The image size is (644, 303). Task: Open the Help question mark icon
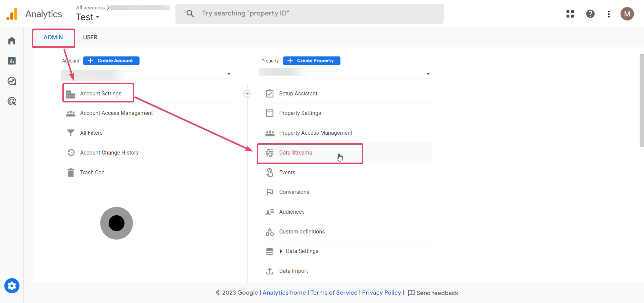(x=590, y=14)
